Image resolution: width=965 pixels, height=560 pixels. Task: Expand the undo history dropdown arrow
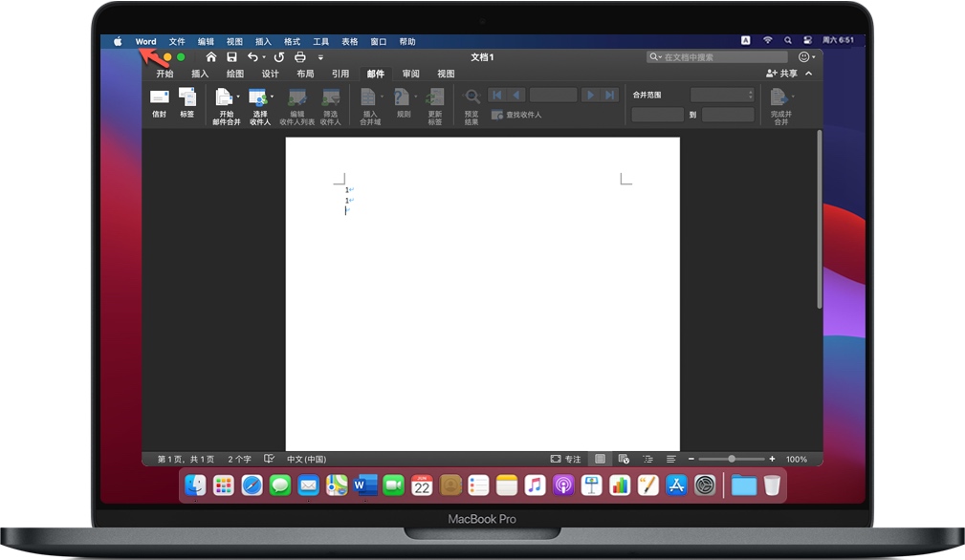264,57
